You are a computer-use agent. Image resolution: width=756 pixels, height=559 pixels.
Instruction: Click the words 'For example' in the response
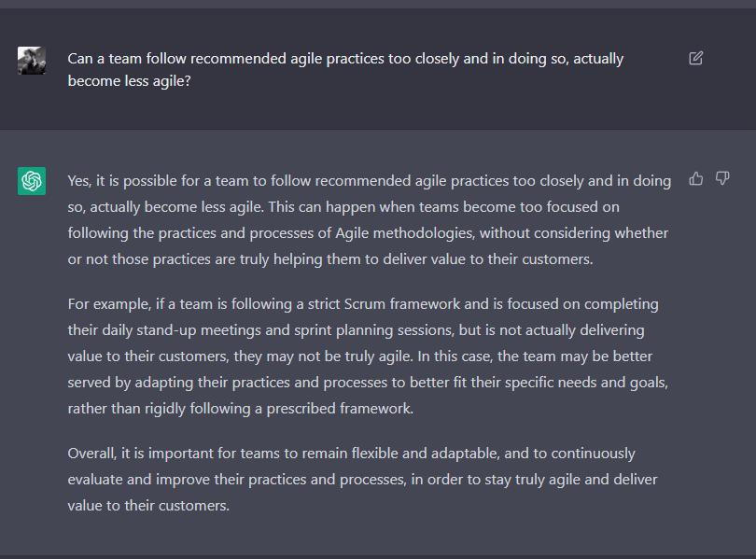(108, 304)
